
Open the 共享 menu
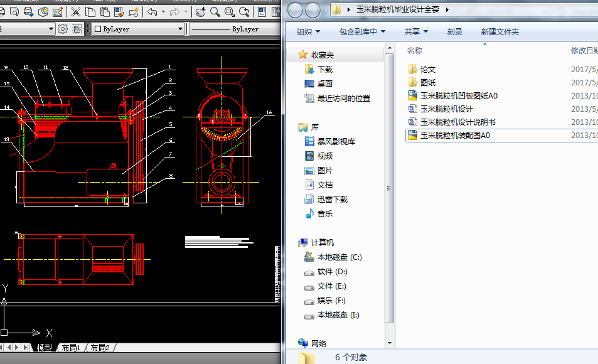tap(416, 31)
